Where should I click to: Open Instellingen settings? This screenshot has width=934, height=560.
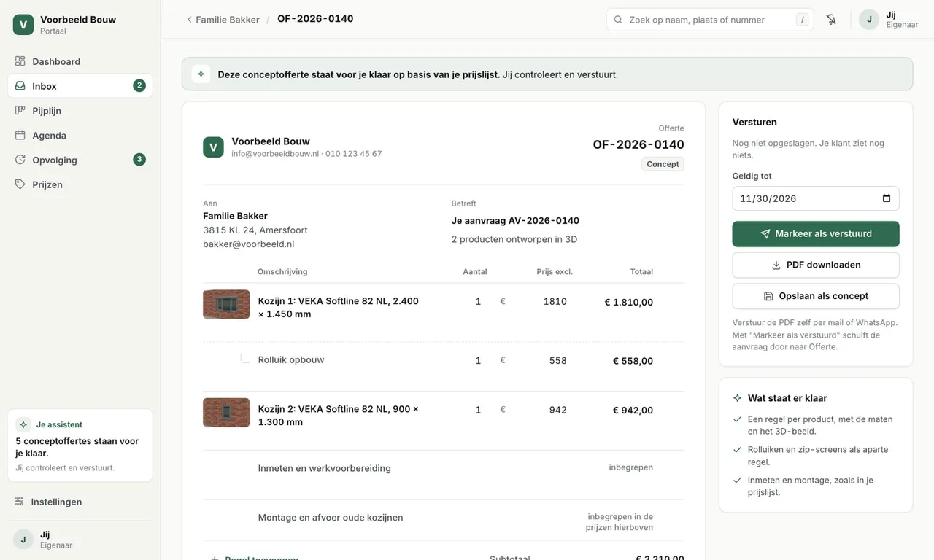pos(80,502)
